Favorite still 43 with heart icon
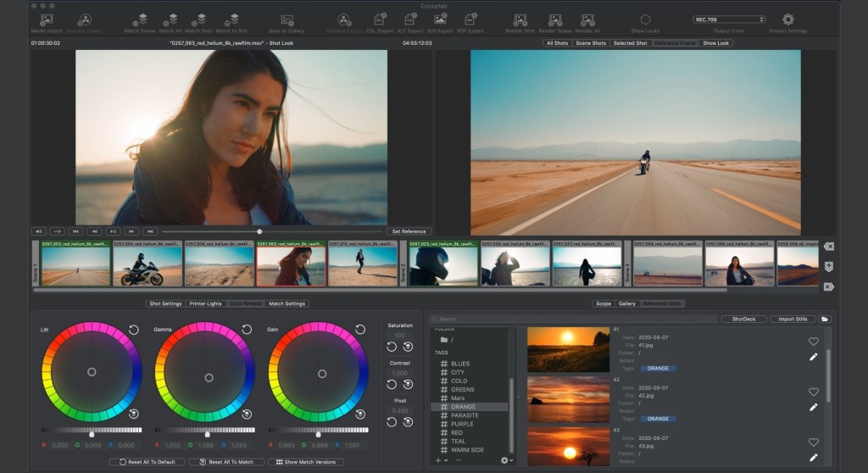868x473 pixels. click(814, 442)
